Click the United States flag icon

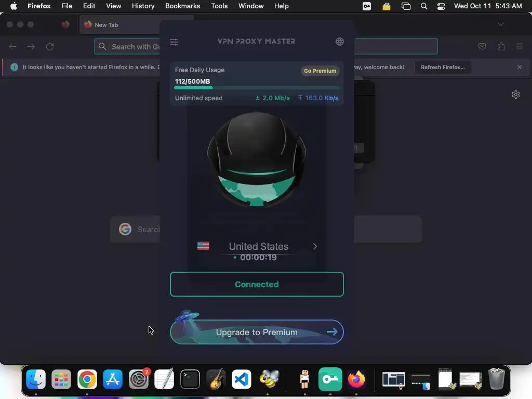click(203, 246)
